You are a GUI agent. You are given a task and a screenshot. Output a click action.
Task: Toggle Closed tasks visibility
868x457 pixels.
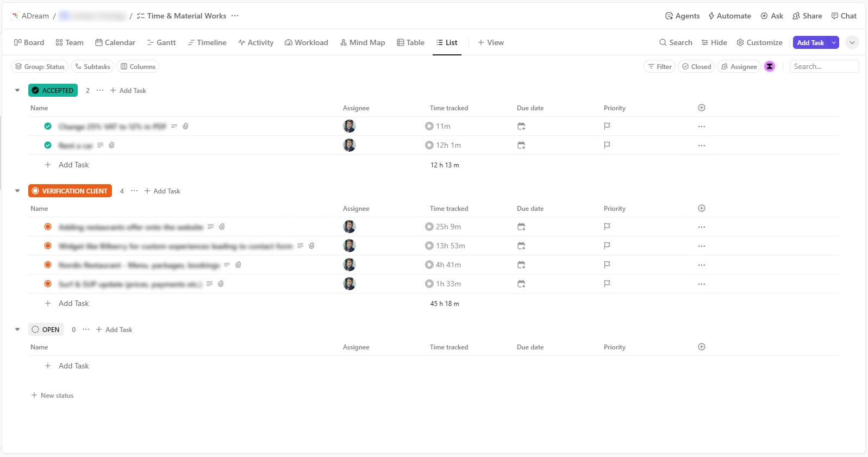(x=696, y=66)
